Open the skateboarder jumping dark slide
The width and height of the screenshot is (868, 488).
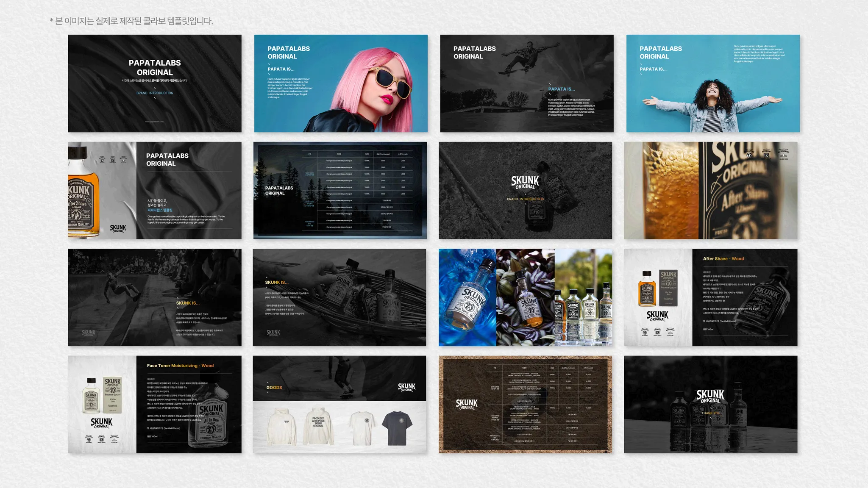527,83
